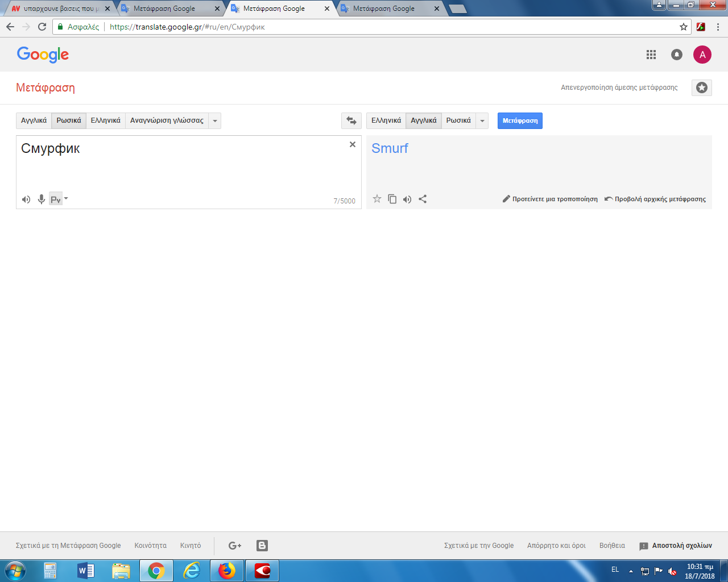Open the Google account avatar menu
The width and height of the screenshot is (728, 582).
[x=702, y=55]
